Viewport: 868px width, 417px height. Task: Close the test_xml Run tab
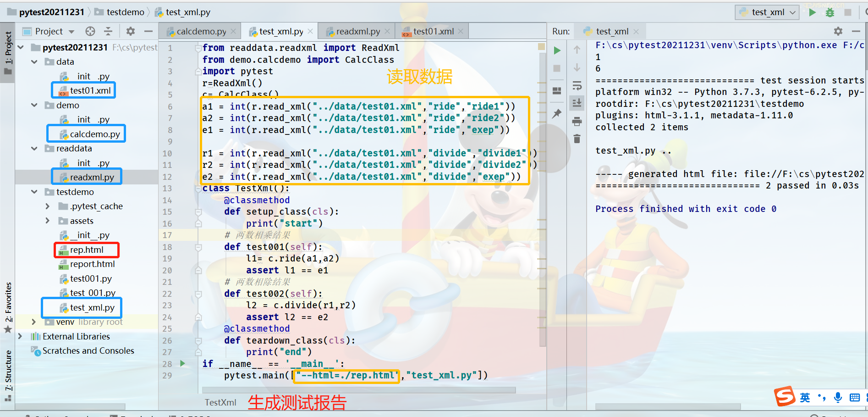(636, 31)
